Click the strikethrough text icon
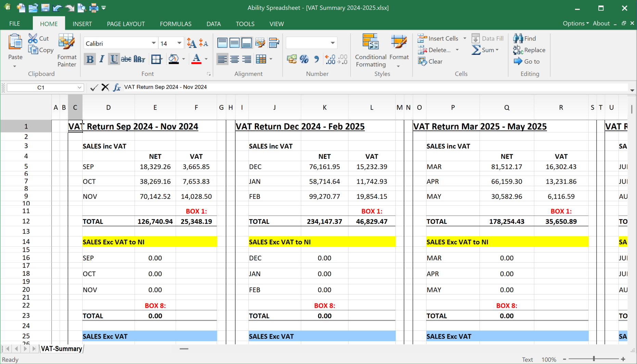Image resolution: width=637 pixels, height=364 pixels. 126,60
